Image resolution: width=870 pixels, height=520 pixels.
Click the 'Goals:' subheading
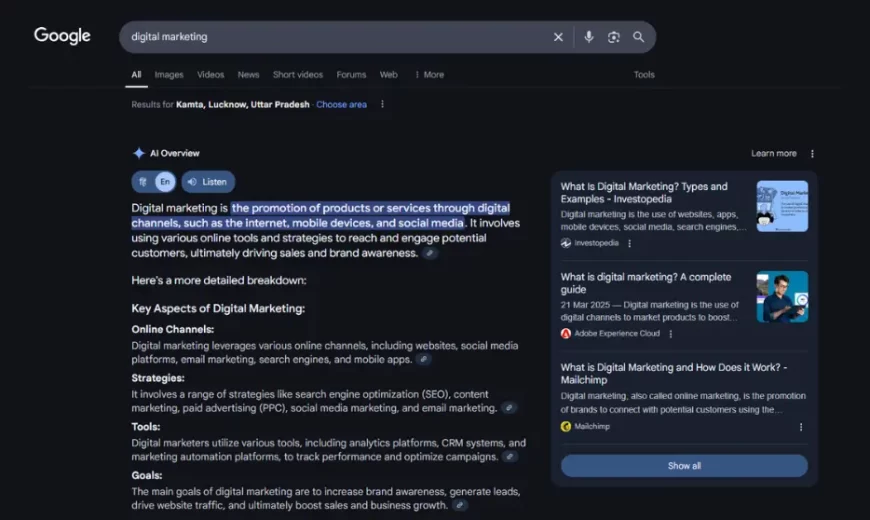(x=146, y=475)
